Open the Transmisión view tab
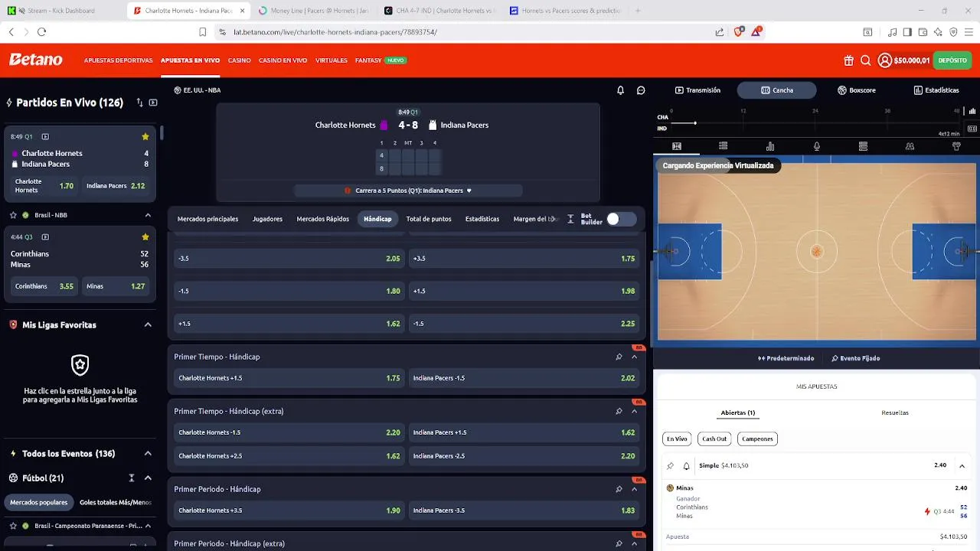Image resolution: width=980 pixels, height=551 pixels. tap(697, 90)
